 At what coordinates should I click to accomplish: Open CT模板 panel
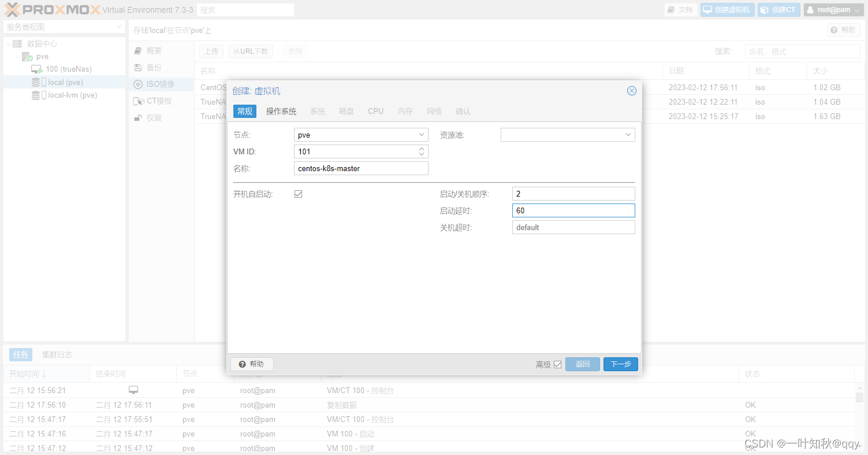click(x=161, y=101)
